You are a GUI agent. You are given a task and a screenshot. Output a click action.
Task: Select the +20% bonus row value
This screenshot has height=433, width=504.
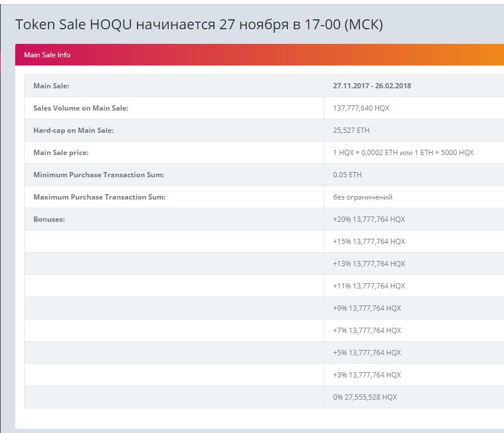(369, 219)
